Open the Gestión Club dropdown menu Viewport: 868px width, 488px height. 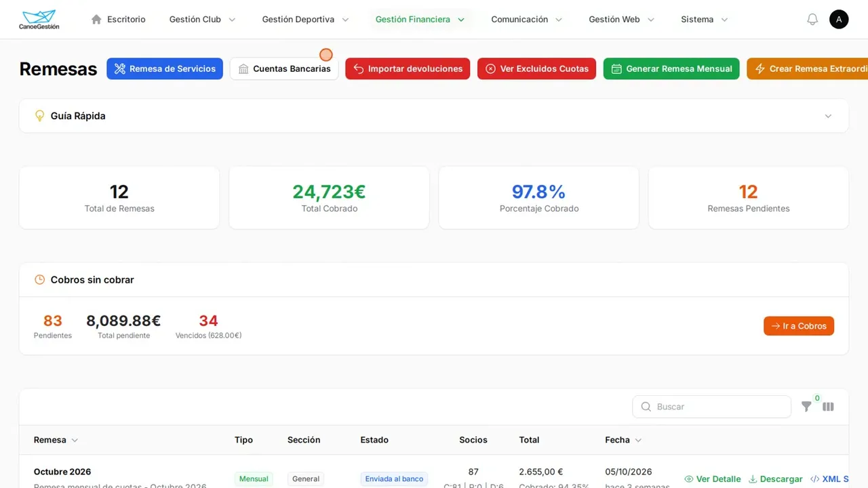(202, 20)
